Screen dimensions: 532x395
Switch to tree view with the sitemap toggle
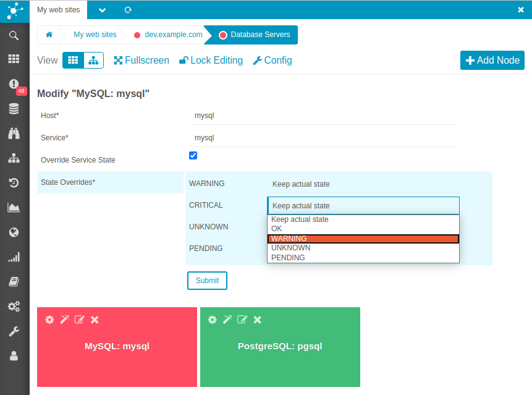93,60
